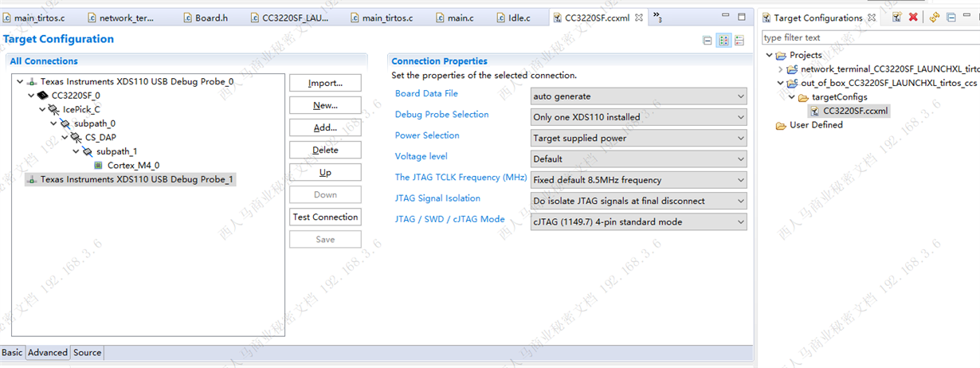Click the yellow refresh arrows icon
This screenshot has width=980, height=368.
(x=935, y=18)
